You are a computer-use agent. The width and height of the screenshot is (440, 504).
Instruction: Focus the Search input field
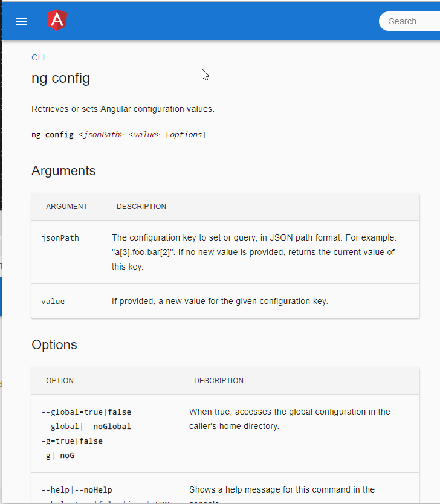point(410,21)
